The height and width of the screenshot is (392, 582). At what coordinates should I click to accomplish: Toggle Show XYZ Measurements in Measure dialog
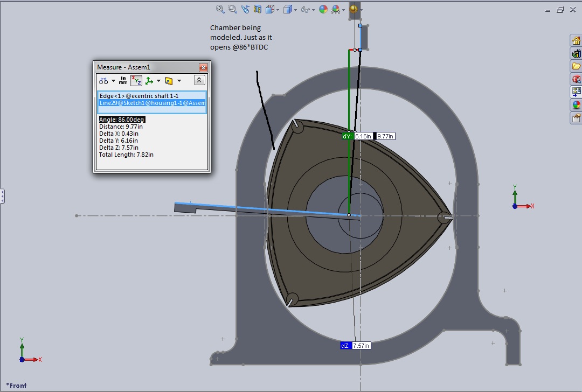[x=136, y=81]
